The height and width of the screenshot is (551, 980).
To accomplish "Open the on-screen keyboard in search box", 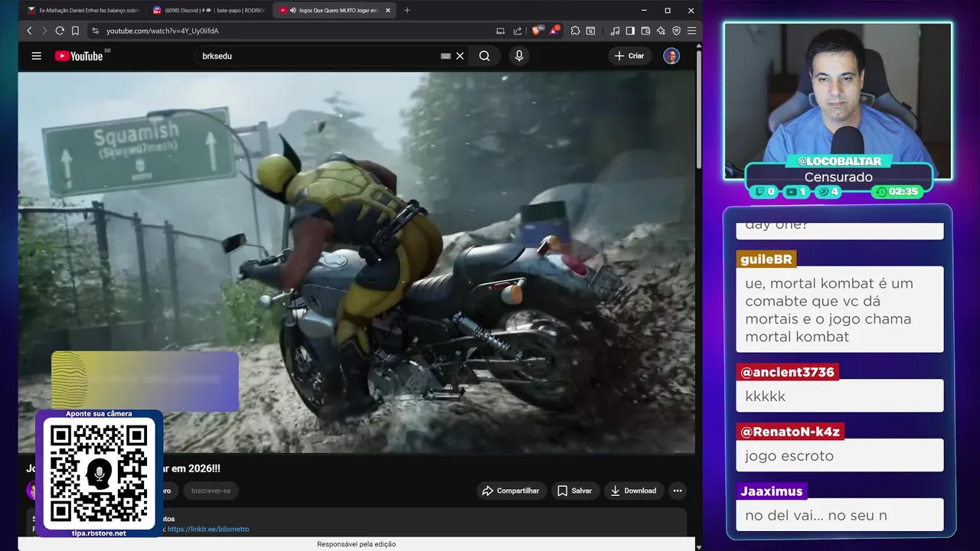I will pos(446,56).
